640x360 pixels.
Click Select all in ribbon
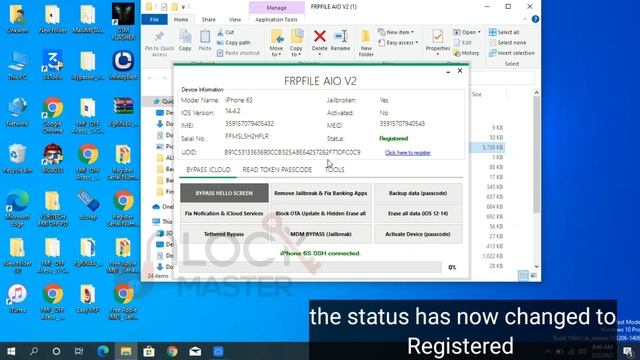504,32
